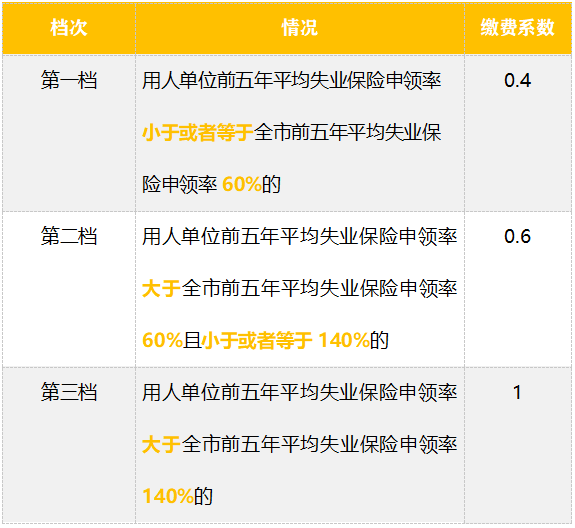Screen dimensions: 575x528
Task: Click the coefficient value 1
Action: 517,392
